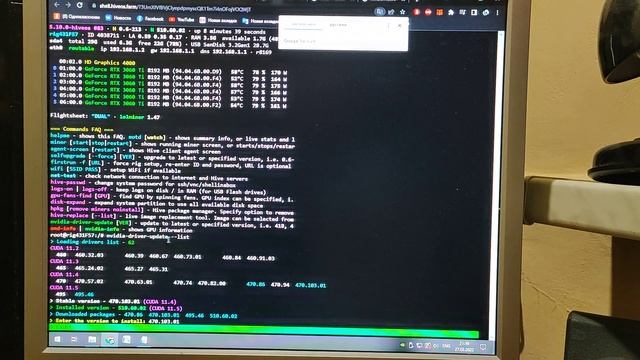Open Task View on the taskbar
The height and width of the screenshot is (360, 640).
(74, 339)
